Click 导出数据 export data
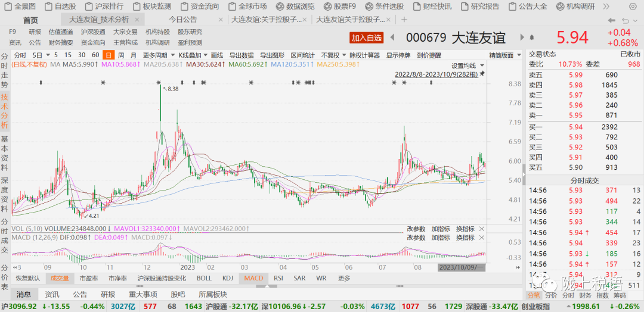 (241, 55)
